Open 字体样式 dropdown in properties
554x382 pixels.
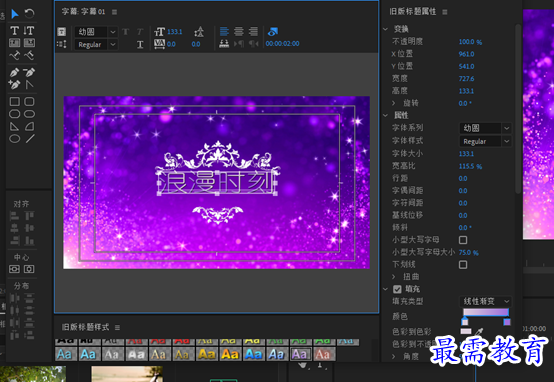485,141
